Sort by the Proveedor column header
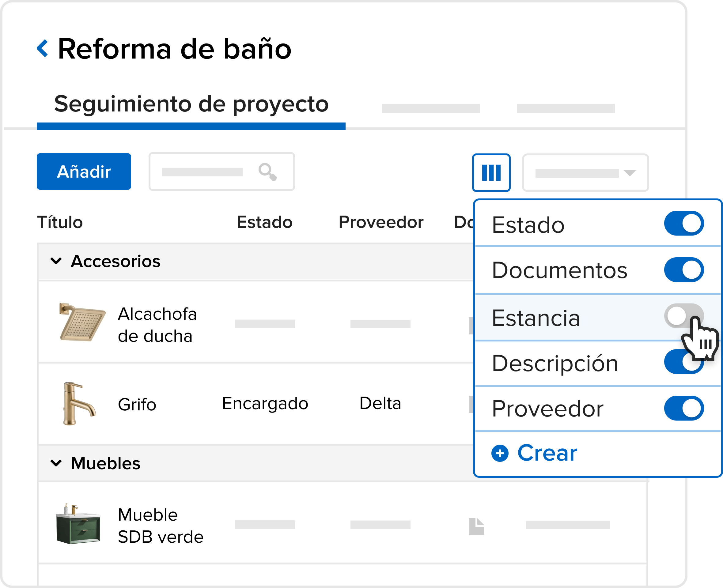723x588 pixels. (381, 222)
